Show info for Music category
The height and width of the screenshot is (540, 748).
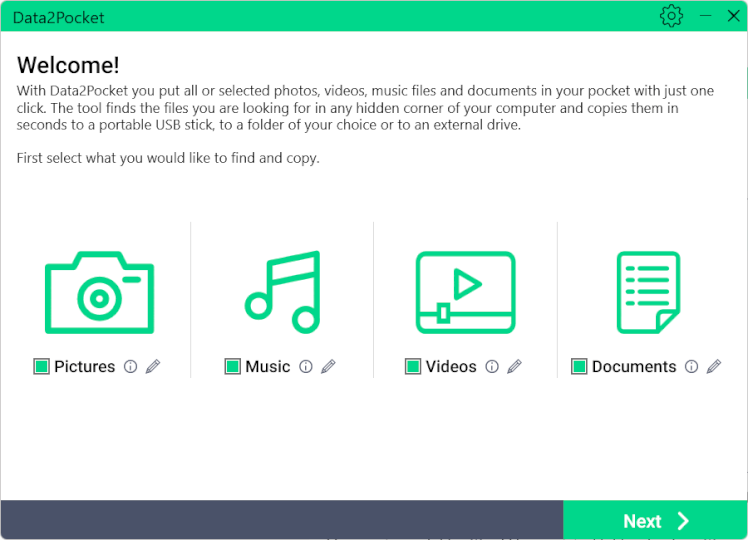coord(306,366)
